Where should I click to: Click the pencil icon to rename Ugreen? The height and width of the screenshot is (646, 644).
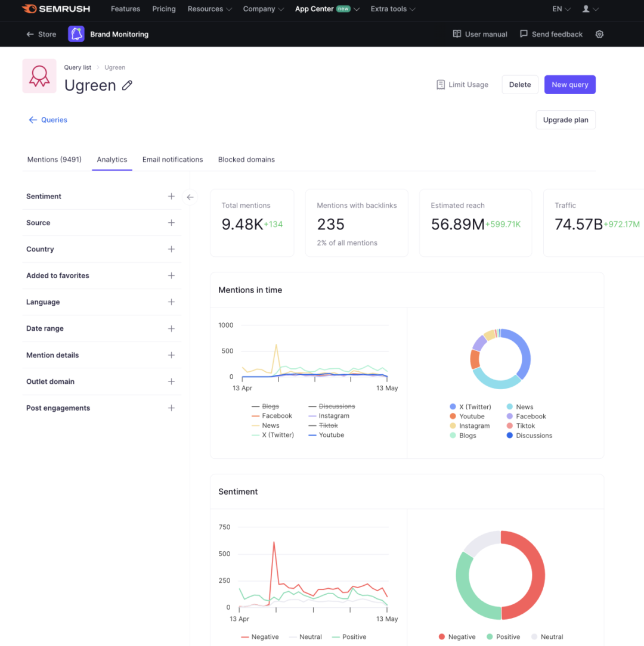(127, 85)
